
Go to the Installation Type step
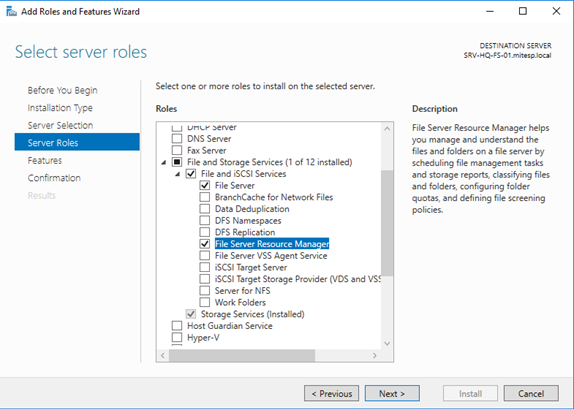click(x=60, y=108)
